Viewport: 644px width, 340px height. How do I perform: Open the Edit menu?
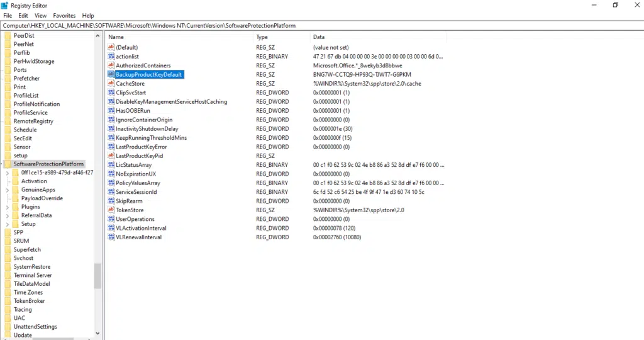23,16
